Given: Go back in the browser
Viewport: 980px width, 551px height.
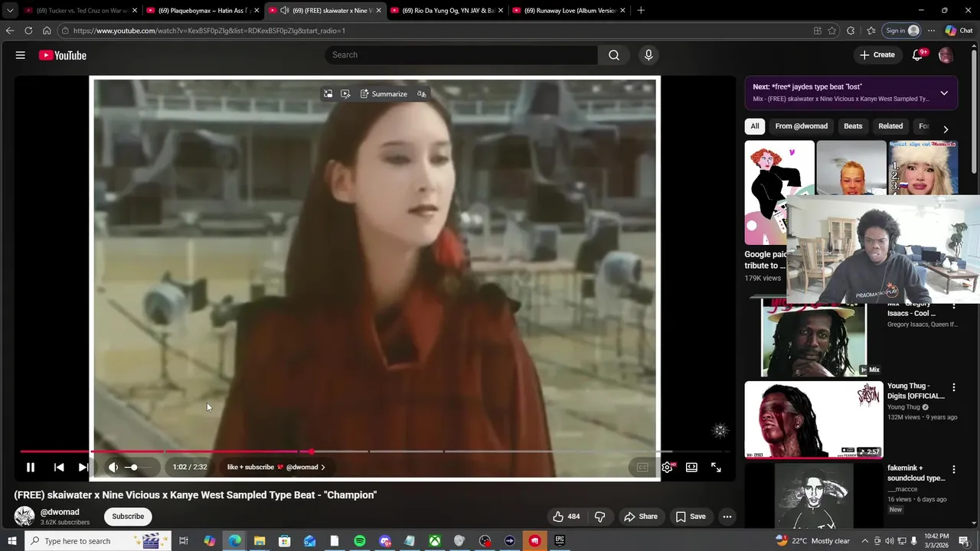Looking at the screenshot, I should 10,31.
